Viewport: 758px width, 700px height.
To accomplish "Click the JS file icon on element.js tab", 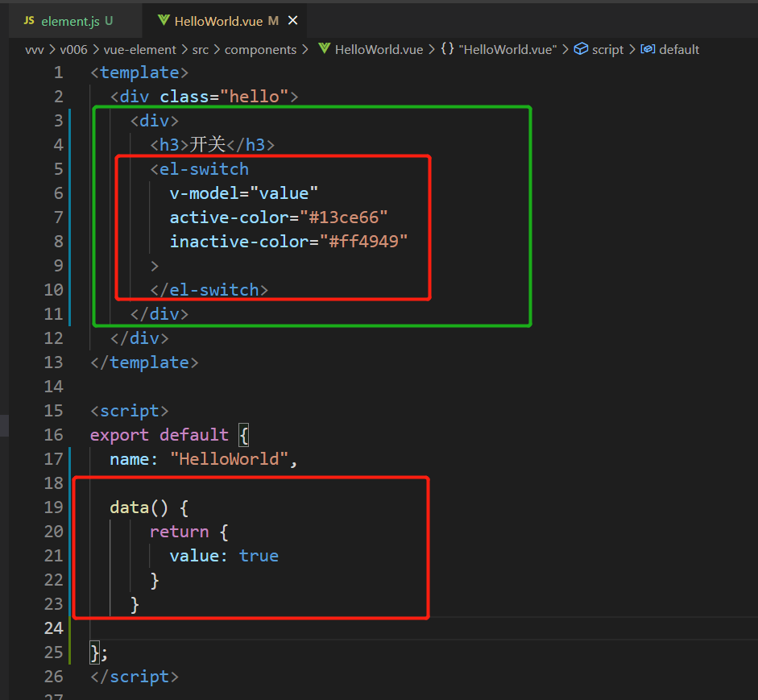I will click(29, 20).
